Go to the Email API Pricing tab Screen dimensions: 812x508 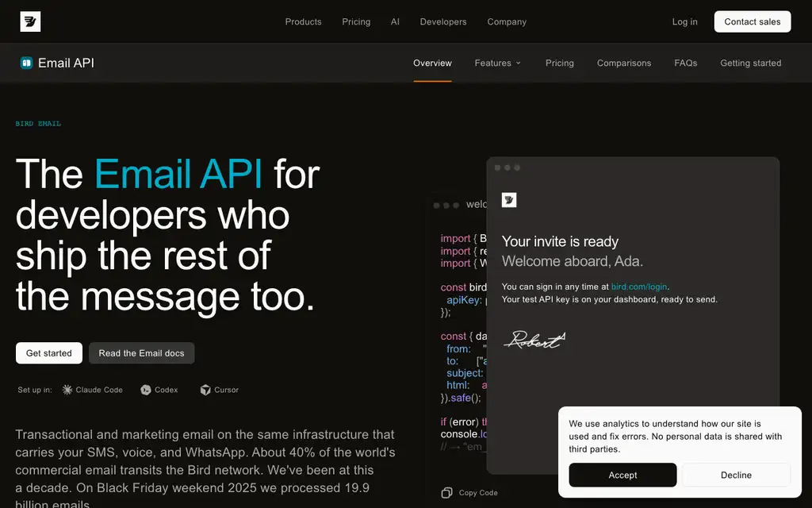pos(559,63)
